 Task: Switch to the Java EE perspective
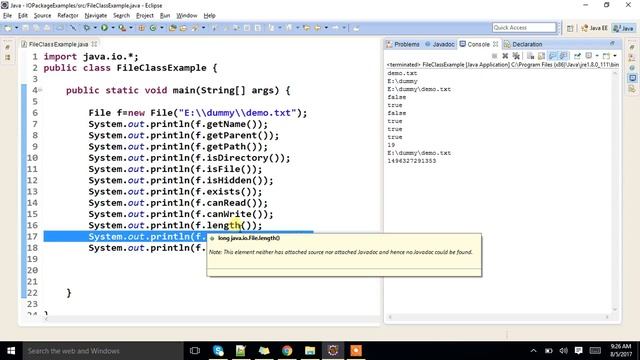594,28
